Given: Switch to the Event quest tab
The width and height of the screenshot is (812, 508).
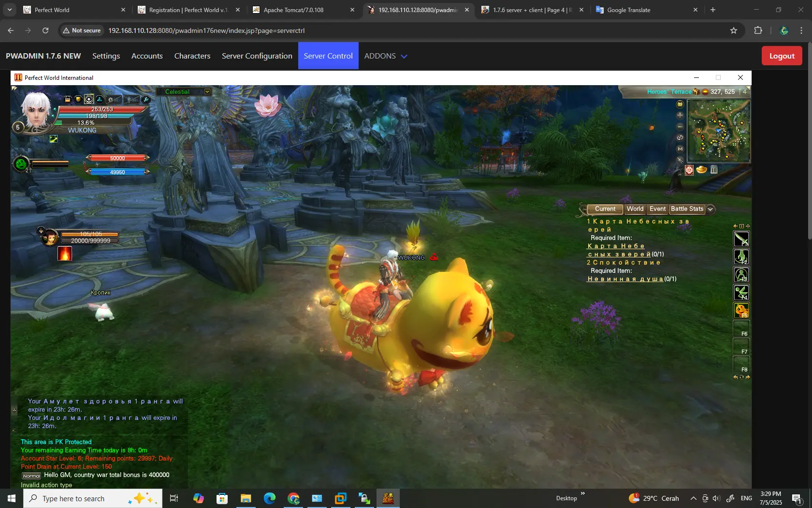Looking at the screenshot, I should click(x=658, y=209).
